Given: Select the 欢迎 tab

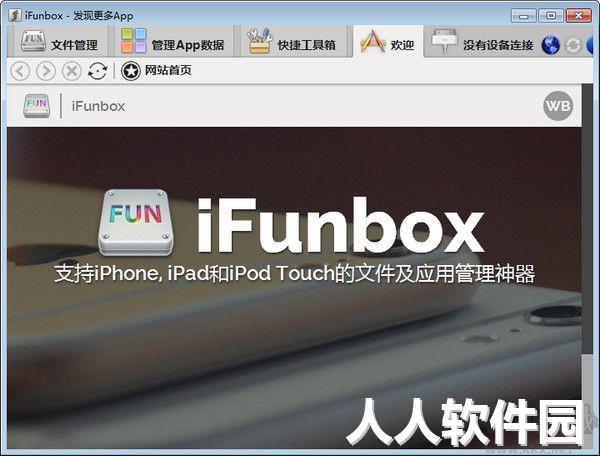Looking at the screenshot, I should (388, 42).
